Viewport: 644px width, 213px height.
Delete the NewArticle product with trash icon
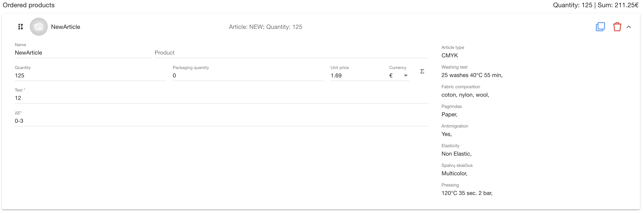[617, 27]
